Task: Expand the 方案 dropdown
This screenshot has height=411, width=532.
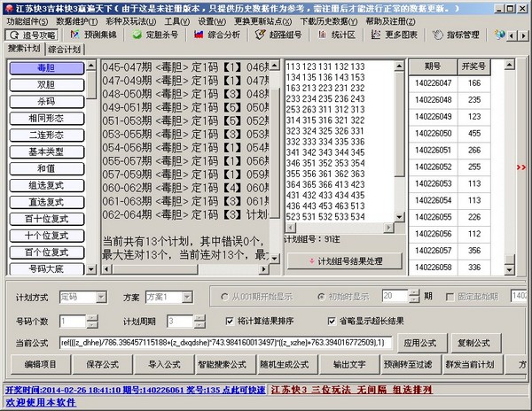Action: click(x=186, y=296)
